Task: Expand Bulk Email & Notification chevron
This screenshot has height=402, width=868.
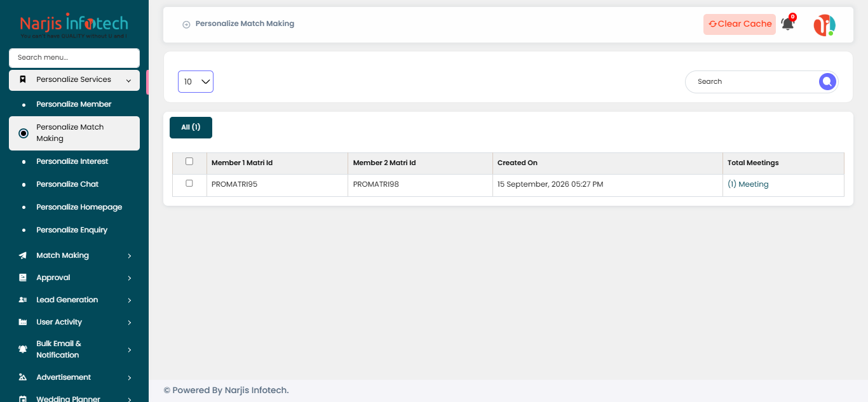Action: point(129,350)
